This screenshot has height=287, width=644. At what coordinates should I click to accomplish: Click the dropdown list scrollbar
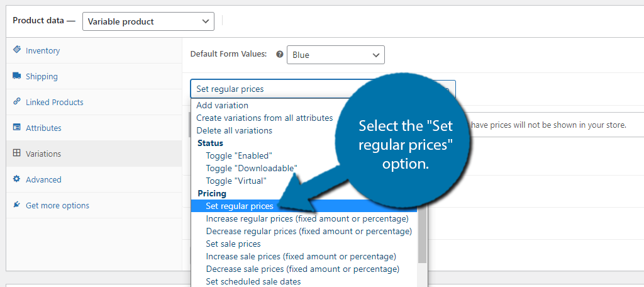(422, 239)
